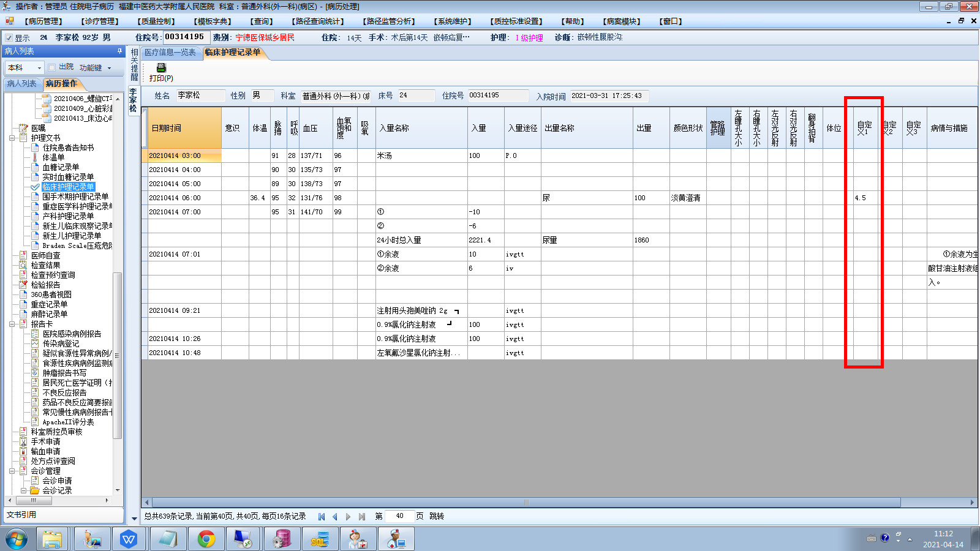Open the 本科 department dropdown
This screenshot has height=551, width=980.
(40, 67)
